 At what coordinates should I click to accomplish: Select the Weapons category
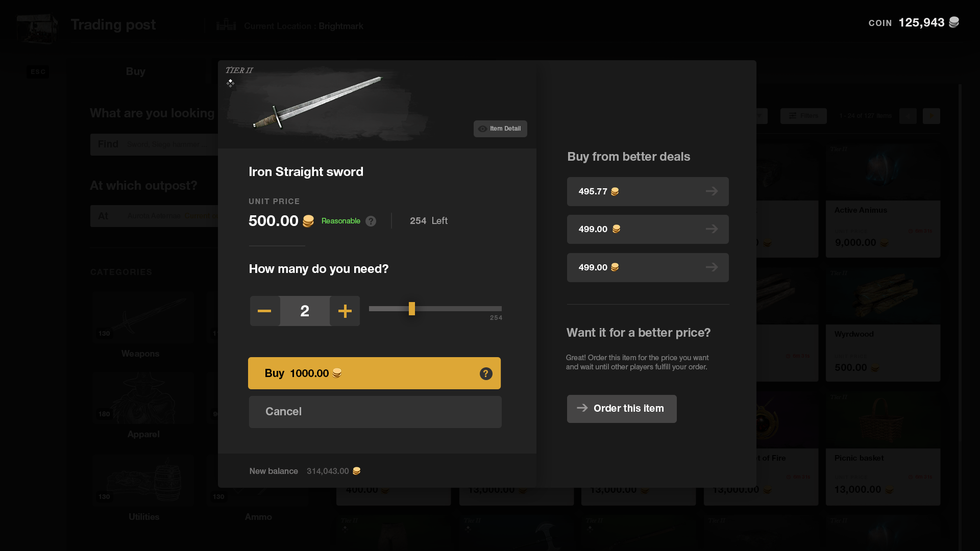coord(140,325)
